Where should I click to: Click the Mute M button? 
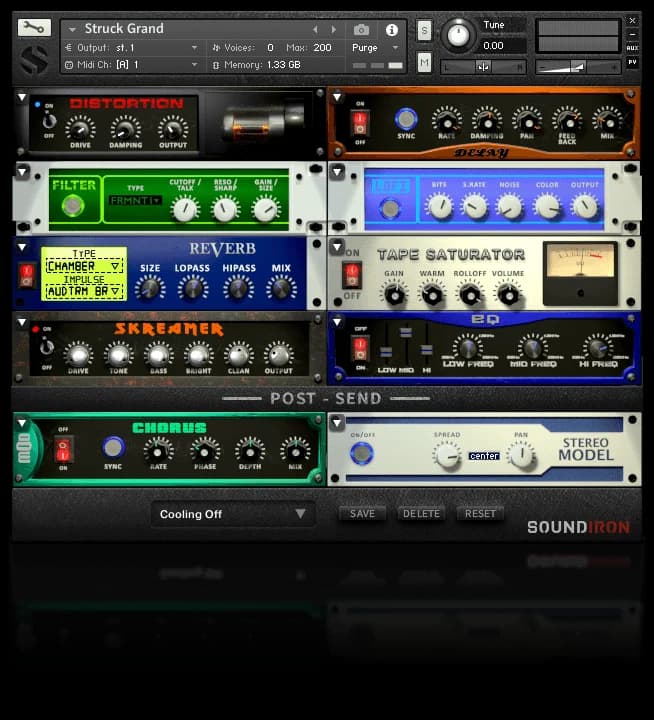(424, 63)
